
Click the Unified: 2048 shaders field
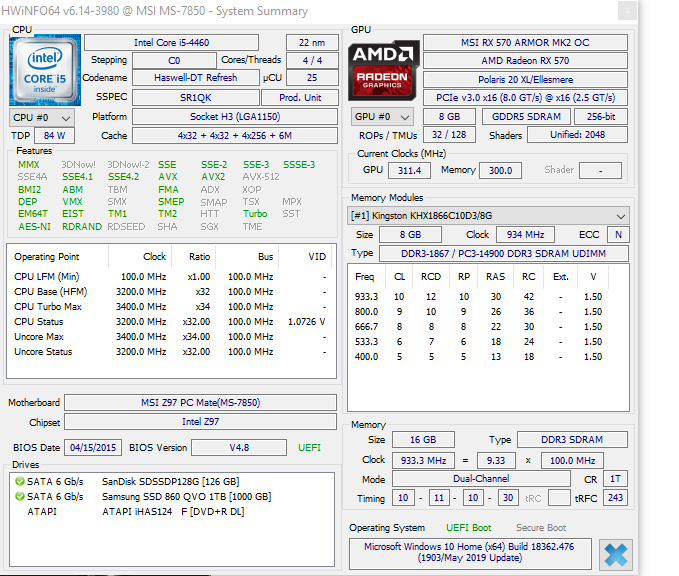(x=577, y=135)
